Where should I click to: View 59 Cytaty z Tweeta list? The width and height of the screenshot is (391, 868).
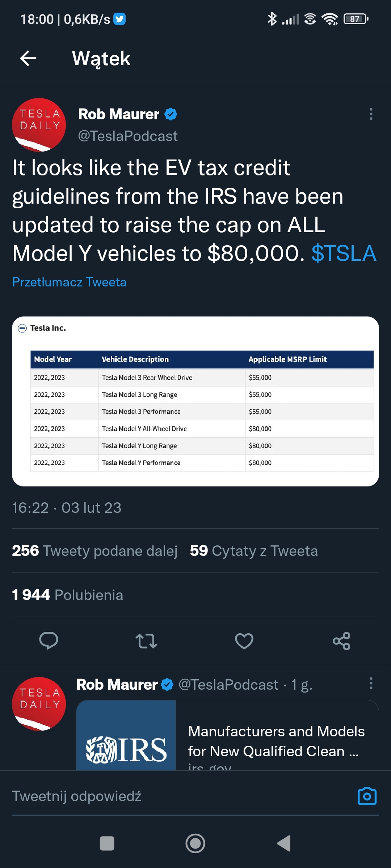pyautogui.click(x=253, y=551)
